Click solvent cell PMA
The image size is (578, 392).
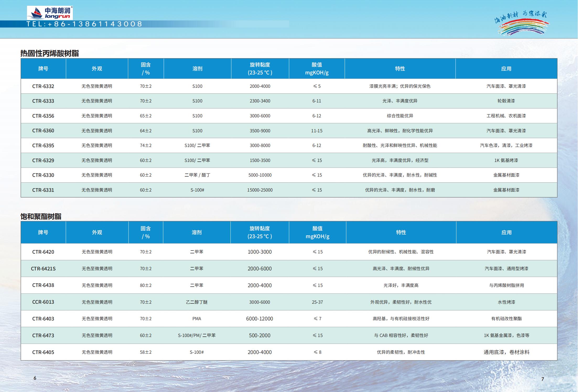click(197, 319)
